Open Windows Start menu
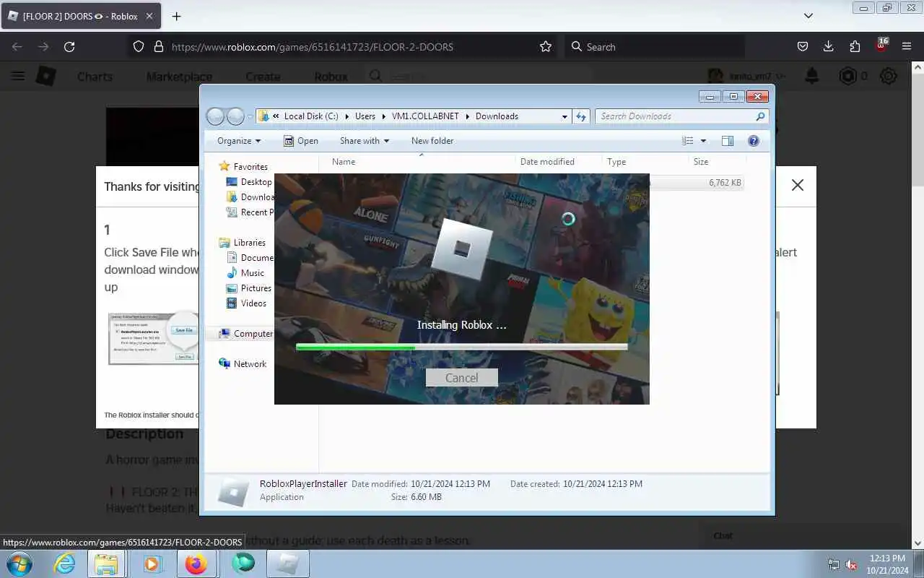The image size is (924, 578). [19, 564]
